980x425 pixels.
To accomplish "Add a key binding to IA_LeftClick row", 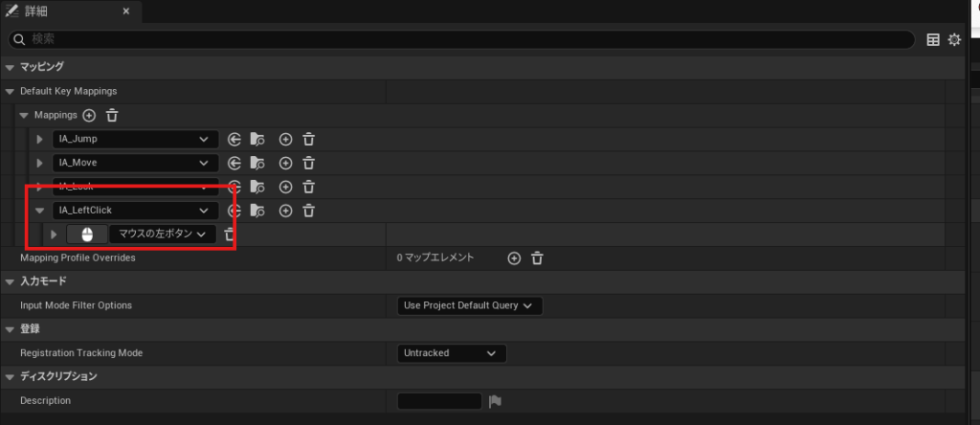I will point(285,211).
